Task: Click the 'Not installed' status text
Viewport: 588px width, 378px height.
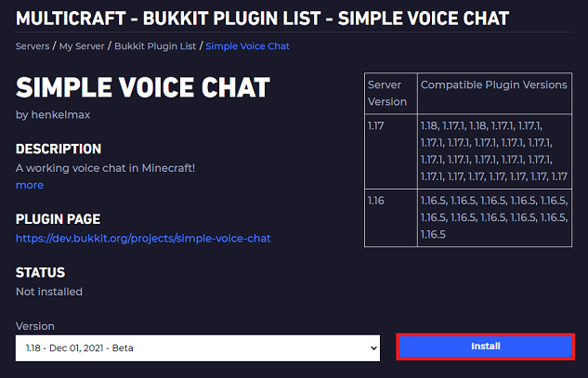Action: (49, 292)
